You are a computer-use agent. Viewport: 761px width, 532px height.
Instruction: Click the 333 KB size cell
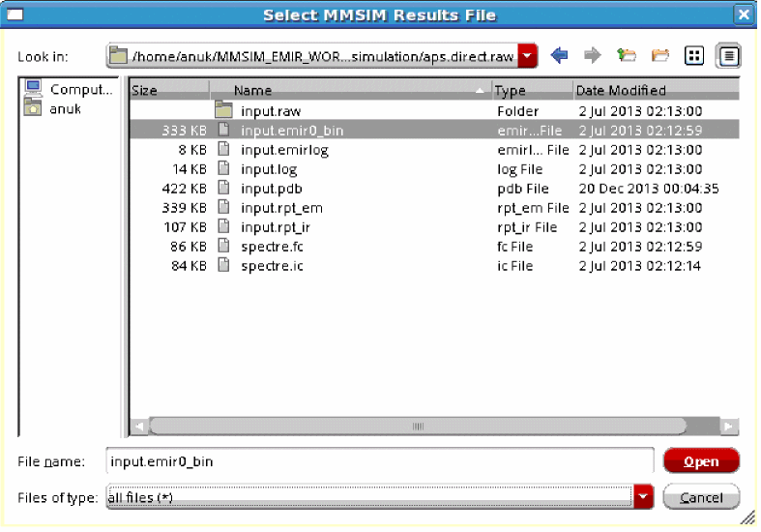point(185,131)
